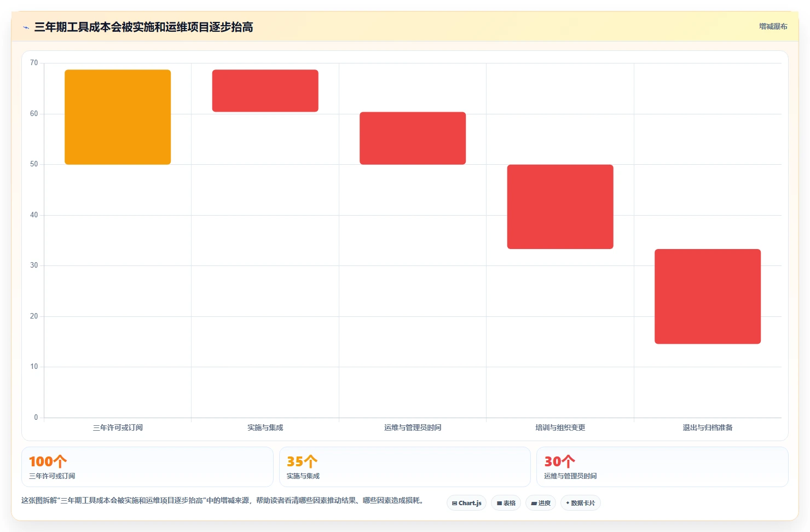Select the 进度 tag chip
The height and width of the screenshot is (532, 810).
(x=541, y=503)
